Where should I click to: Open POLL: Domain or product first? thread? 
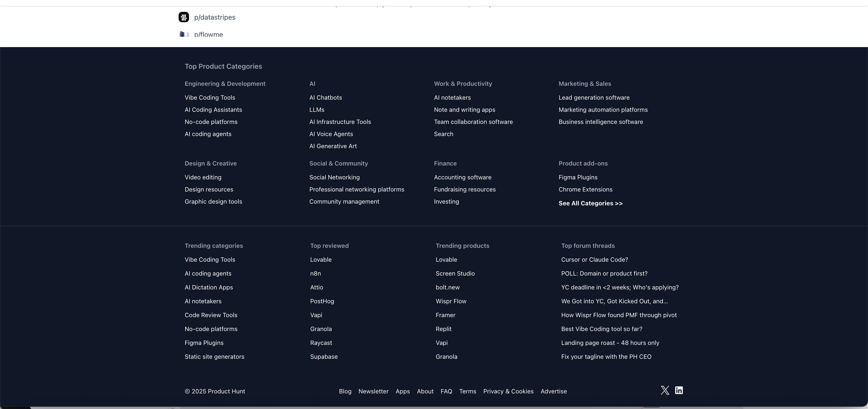pyautogui.click(x=604, y=274)
